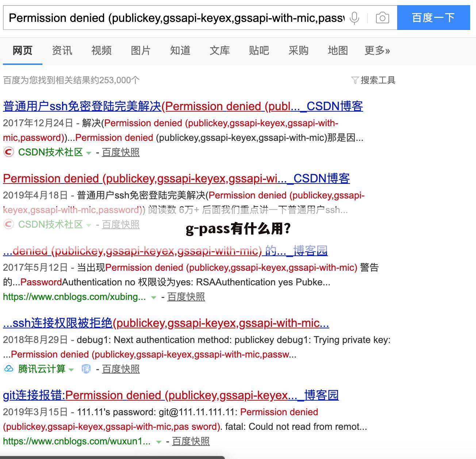
Task: Click snippet date 2017年5月12日
Action: coord(35,267)
